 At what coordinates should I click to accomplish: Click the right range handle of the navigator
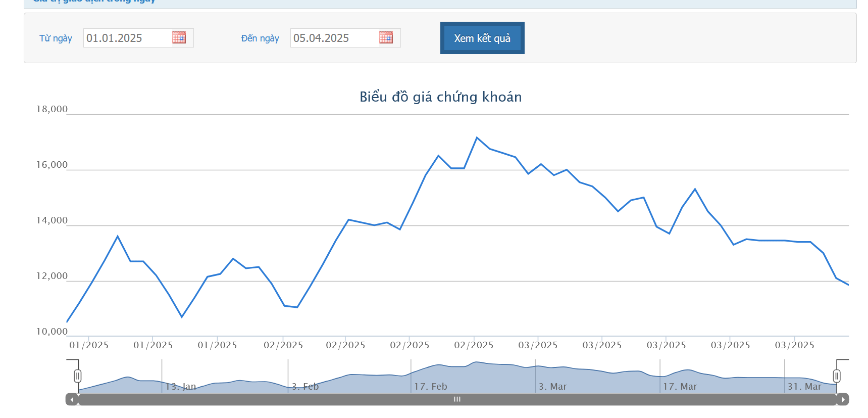[x=837, y=376]
